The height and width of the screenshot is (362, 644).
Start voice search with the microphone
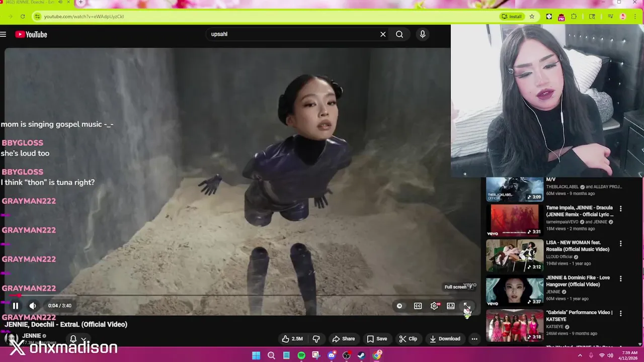(x=423, y=34)
